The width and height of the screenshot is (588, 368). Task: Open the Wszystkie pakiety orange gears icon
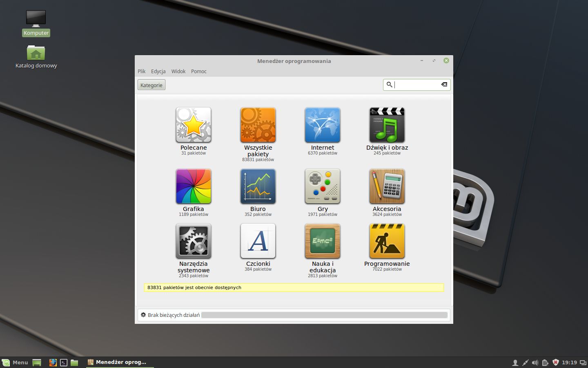258,125
